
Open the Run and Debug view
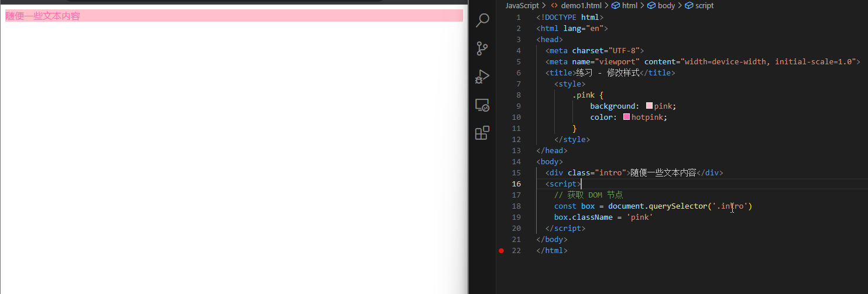tap(482, 77)
